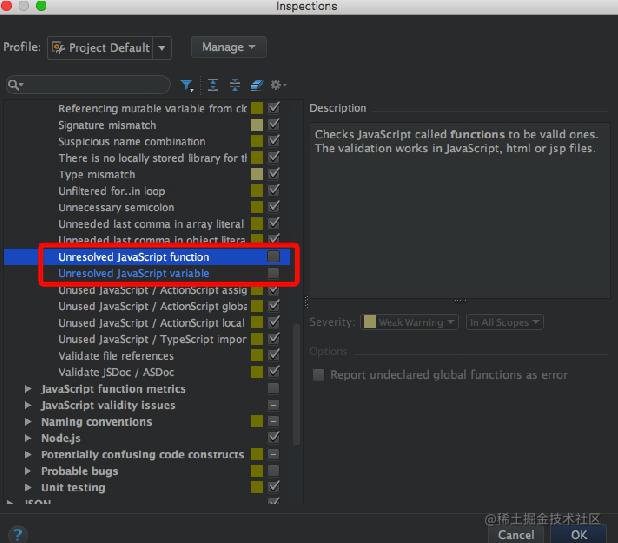Viewport: 618px width, 543px height.
Task: Open the Manage dropdown button
Action: tap(229, 47)
